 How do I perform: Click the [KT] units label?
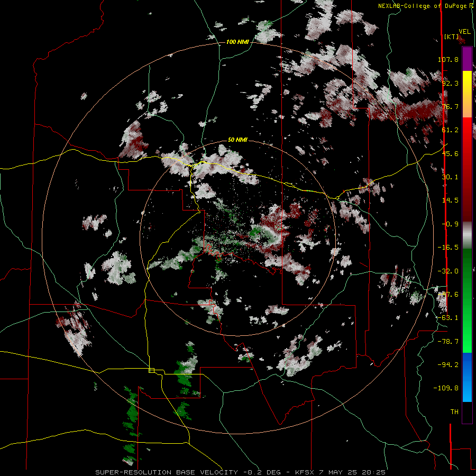point(451,36)
